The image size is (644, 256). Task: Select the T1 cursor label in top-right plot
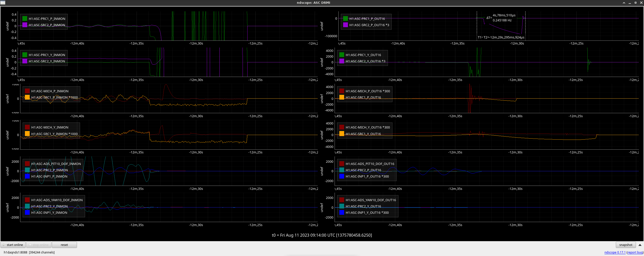coord(480,37)
